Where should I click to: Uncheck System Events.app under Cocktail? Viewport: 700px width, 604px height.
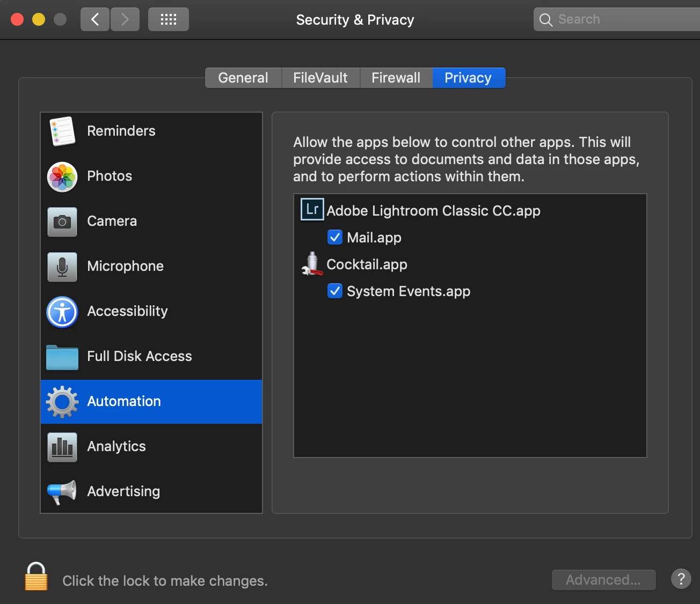pos(335,291)
